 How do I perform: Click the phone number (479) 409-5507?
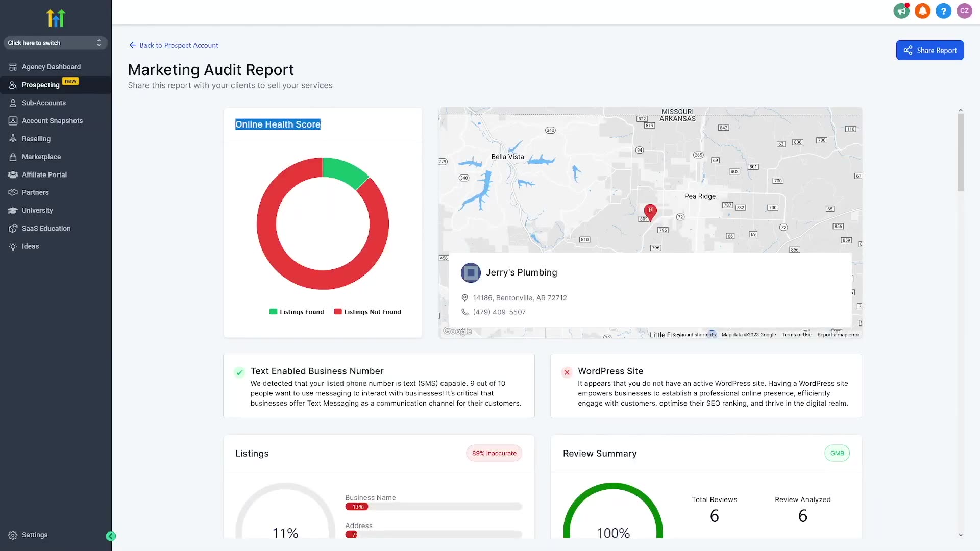pyautogui.click(x=499, y=312)
